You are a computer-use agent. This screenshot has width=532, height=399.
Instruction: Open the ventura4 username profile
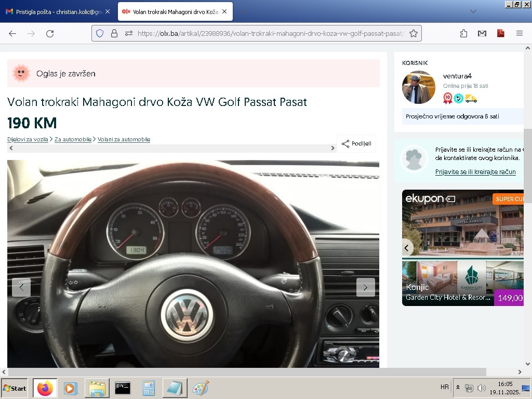click(x=457, y=76)
